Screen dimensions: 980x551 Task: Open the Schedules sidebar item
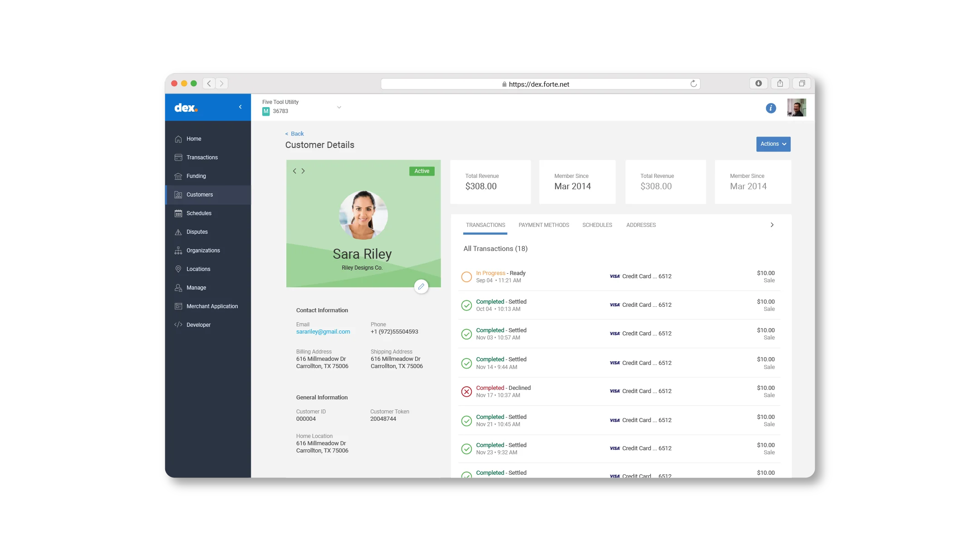[x=199, y=213]
